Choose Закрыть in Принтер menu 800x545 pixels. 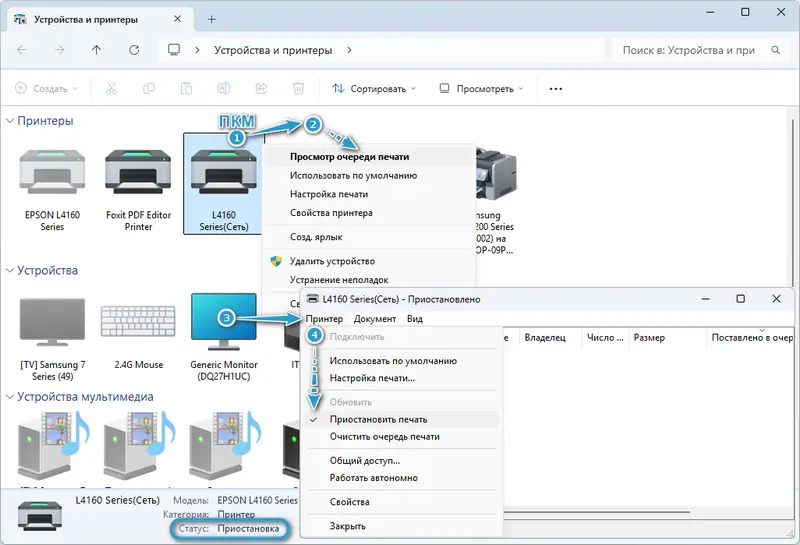[403, 526]
